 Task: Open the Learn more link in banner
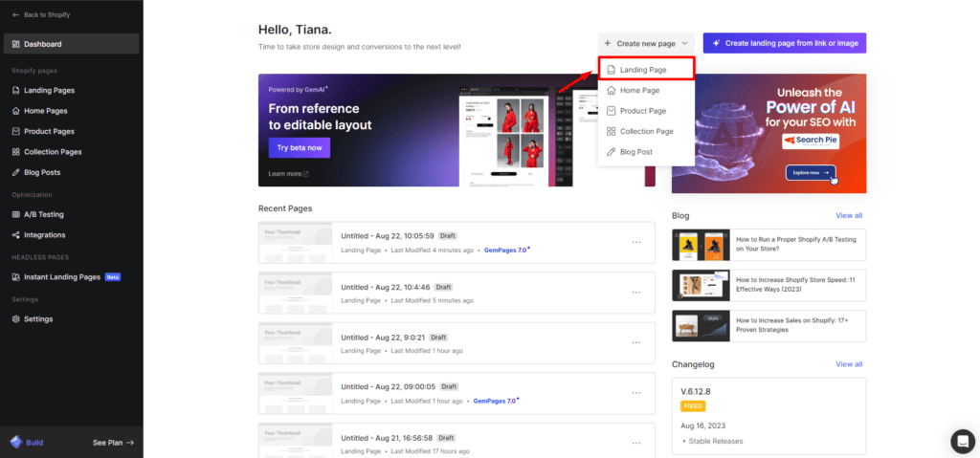click(288, 174)
